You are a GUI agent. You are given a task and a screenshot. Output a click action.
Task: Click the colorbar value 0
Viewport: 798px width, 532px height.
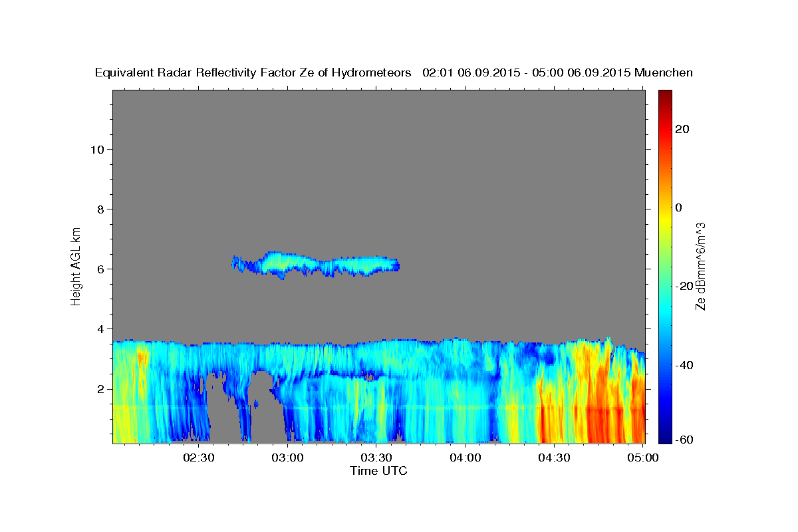pyautogui.click(x=678, y=207)
